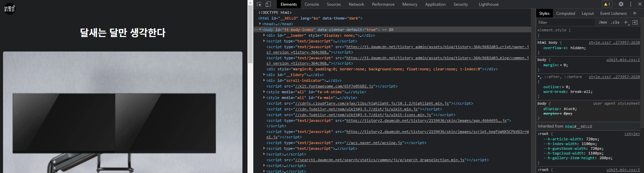Show more Styles pane tabs chevron
The width and height of the screenshot is (644, 173).
click(635, 13)
